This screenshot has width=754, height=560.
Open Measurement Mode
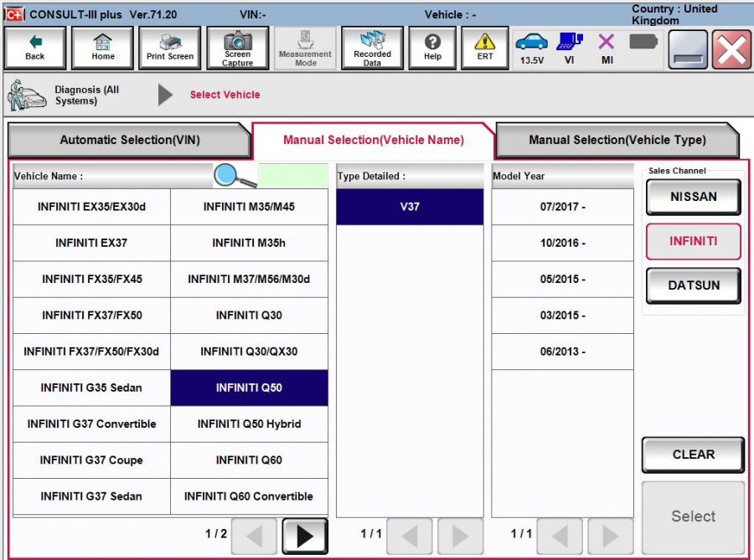click(x=304, y=47)
